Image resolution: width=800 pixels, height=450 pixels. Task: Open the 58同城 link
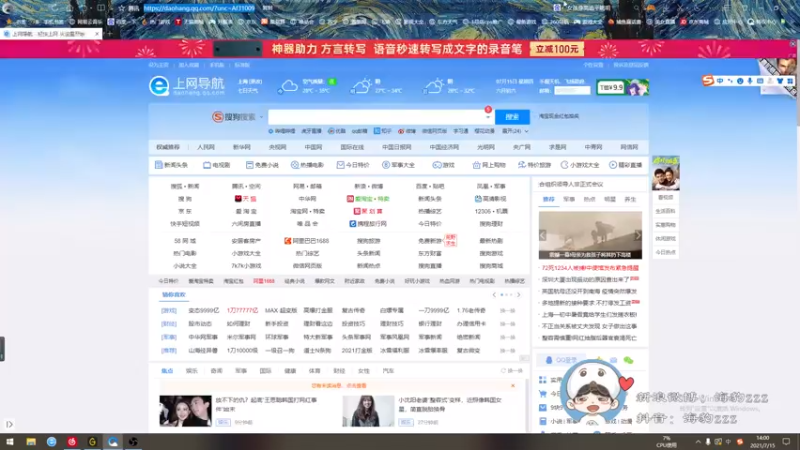click(185, 240)
